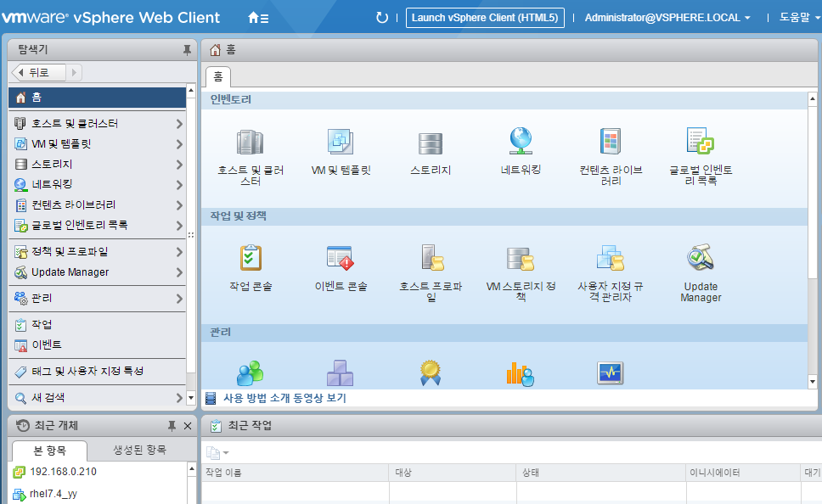Open the 도움말 help dropdown

(799, 18)
